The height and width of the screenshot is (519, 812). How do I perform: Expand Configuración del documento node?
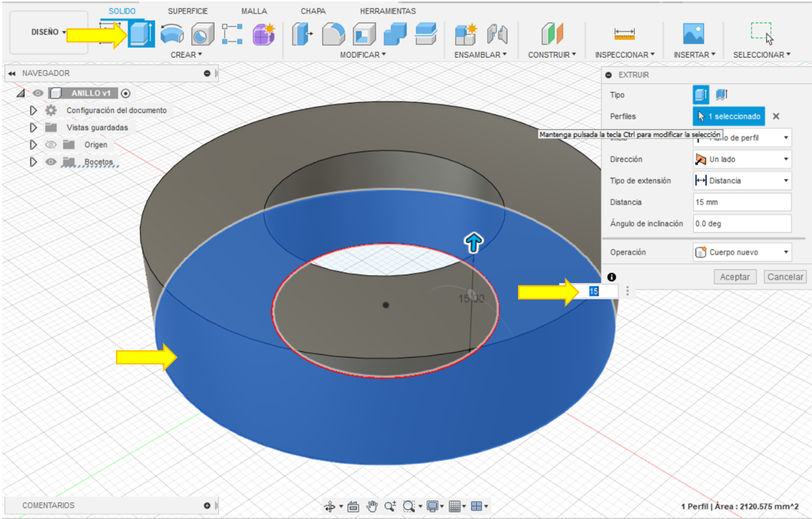pos(33,110)
